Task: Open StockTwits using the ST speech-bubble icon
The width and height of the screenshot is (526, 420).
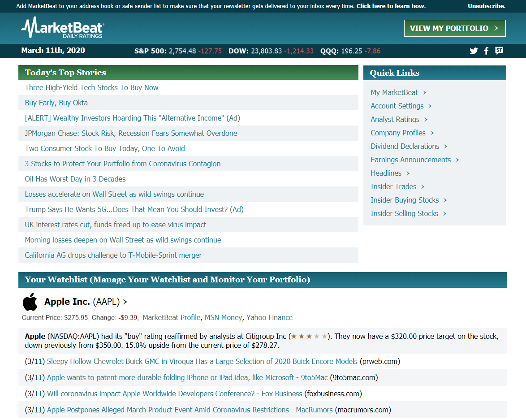Action: click(499, 51)
